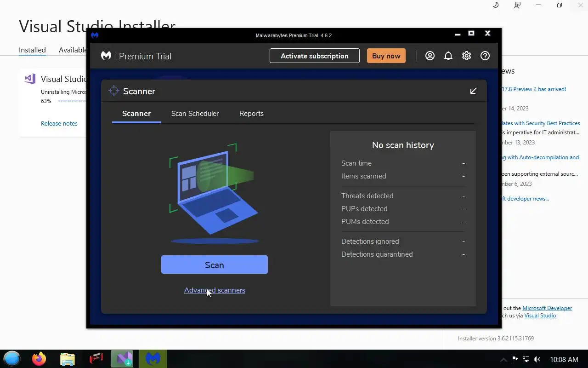Switch to Malwarebytes taskbar icon

(153, 358)
